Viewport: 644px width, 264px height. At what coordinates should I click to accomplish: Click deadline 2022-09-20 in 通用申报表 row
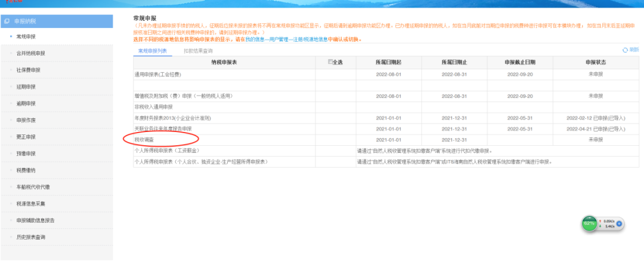tap(520, 75)
